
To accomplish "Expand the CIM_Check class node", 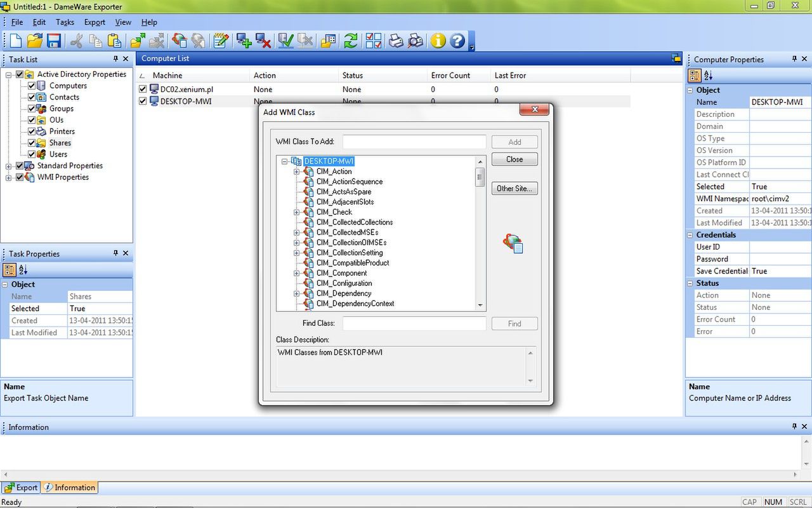I will (296, 212).
